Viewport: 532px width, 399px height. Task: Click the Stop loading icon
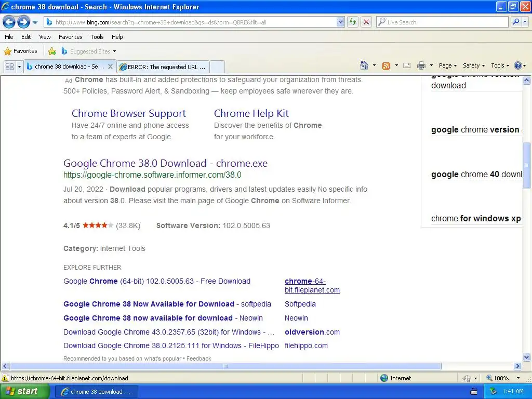tap(366, 22)
